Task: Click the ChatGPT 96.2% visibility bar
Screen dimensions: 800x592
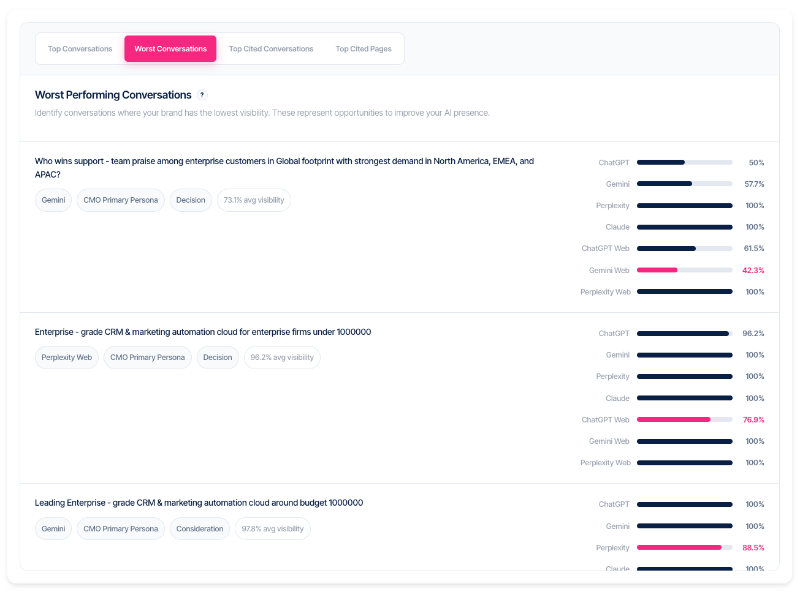Action: tap(684, 333)
